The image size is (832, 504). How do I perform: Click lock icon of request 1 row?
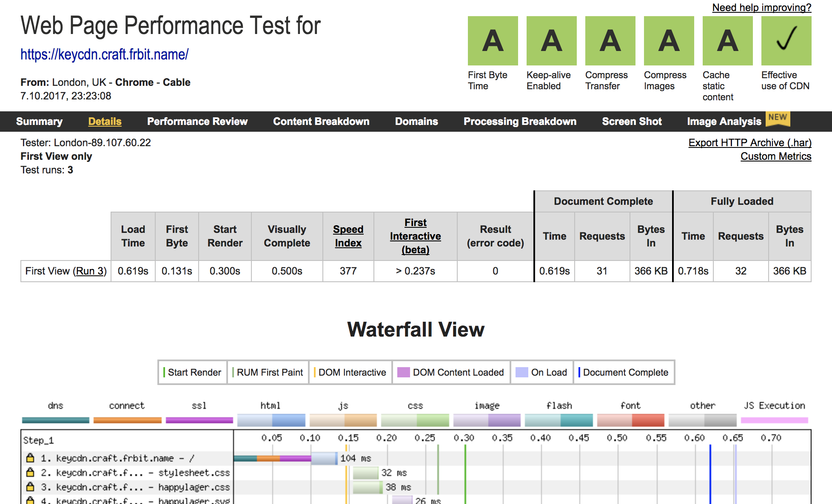pyautogui.click(x=30, y=458)
